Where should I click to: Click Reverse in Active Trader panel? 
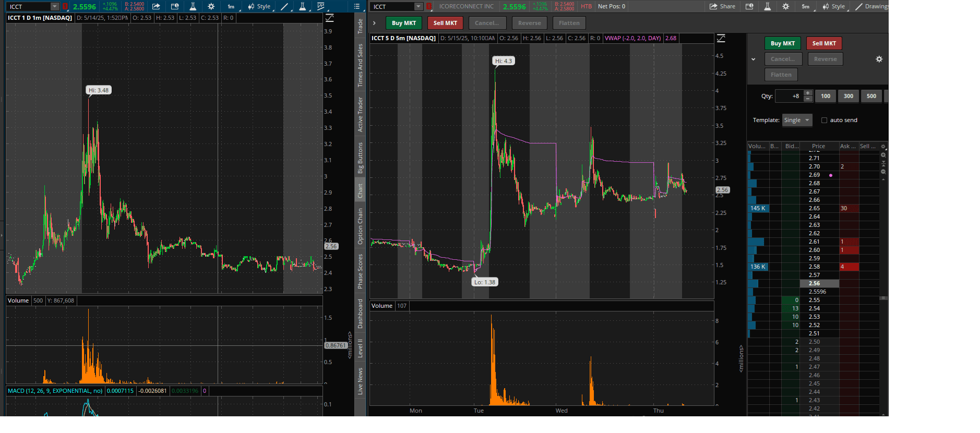(826, 59)
